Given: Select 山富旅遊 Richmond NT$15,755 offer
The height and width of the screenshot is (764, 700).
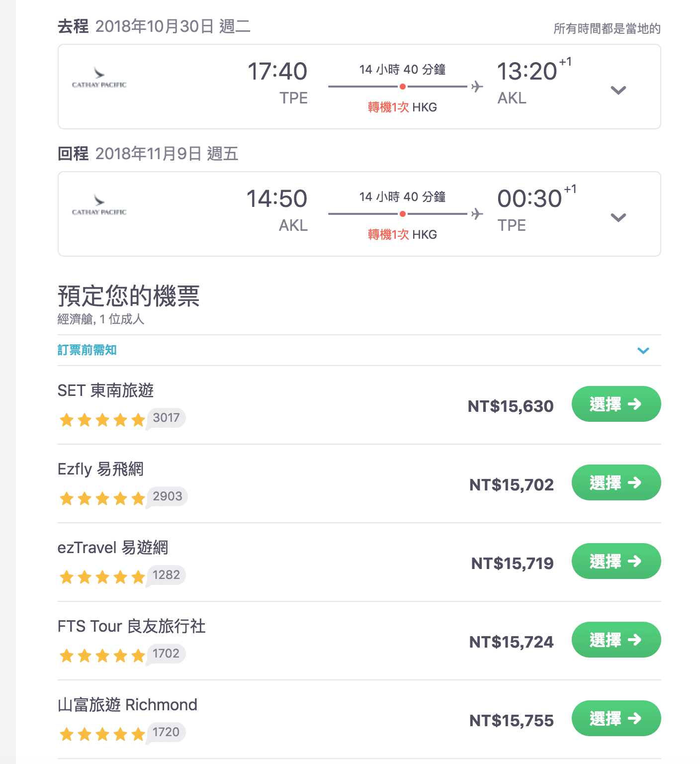Looking at the screenshot, I should click(x=616, y=718).
